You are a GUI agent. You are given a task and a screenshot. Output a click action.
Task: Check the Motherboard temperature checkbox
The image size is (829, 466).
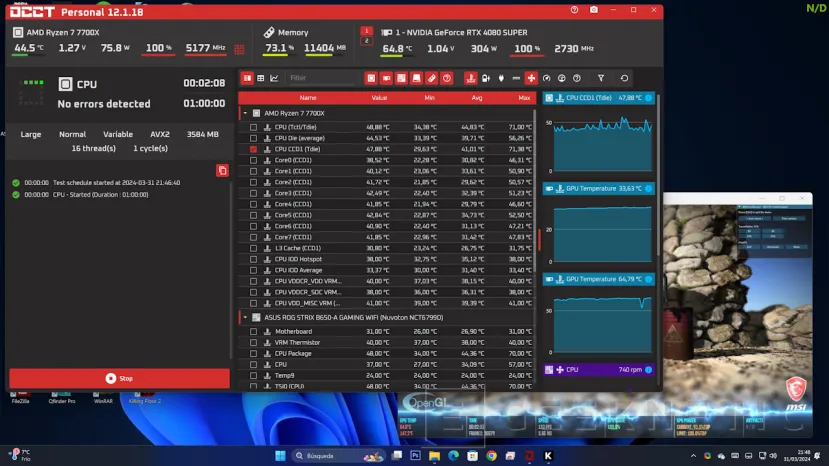(x=253, y=332)
